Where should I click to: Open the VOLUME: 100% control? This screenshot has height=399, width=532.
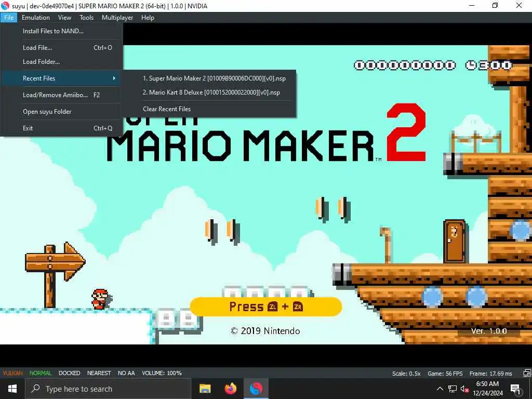coord(162,373)
